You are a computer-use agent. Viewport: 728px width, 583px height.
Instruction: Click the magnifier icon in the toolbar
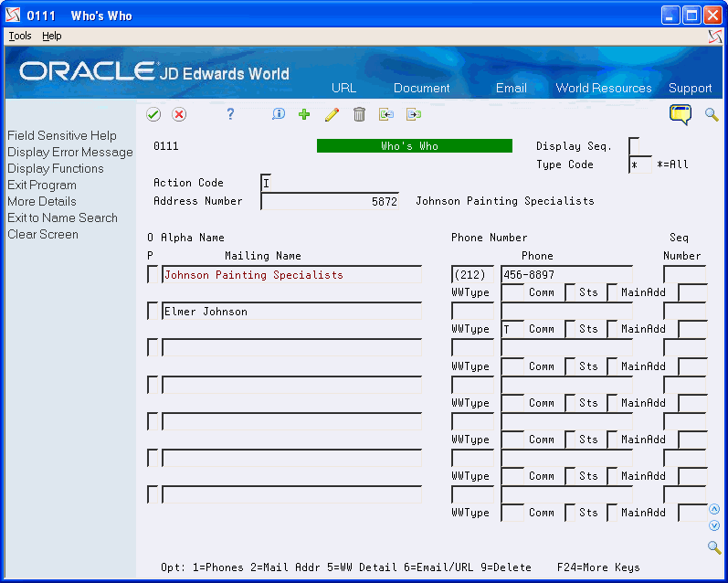712,114
